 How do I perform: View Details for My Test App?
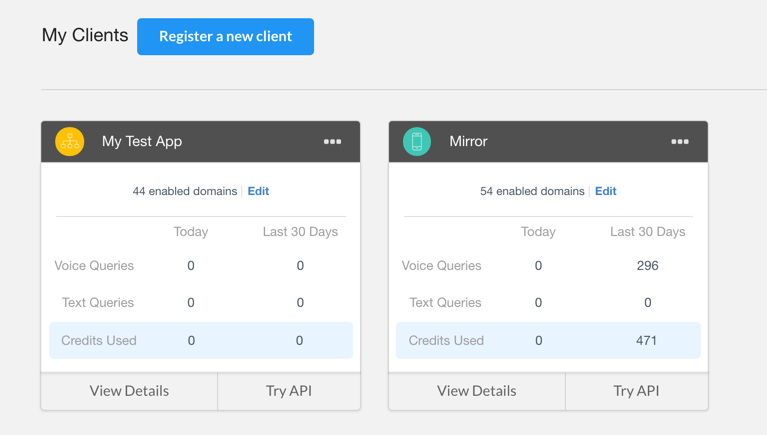click(129, 391)
